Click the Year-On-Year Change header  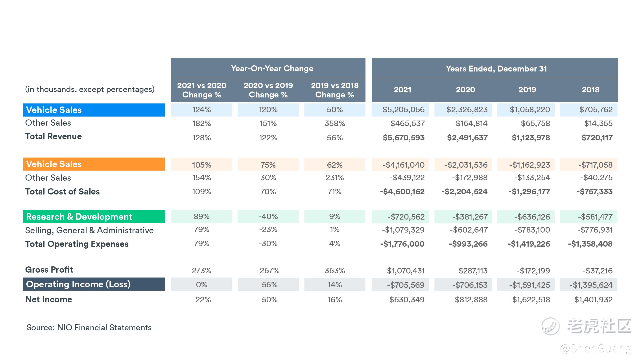point(272,68)
